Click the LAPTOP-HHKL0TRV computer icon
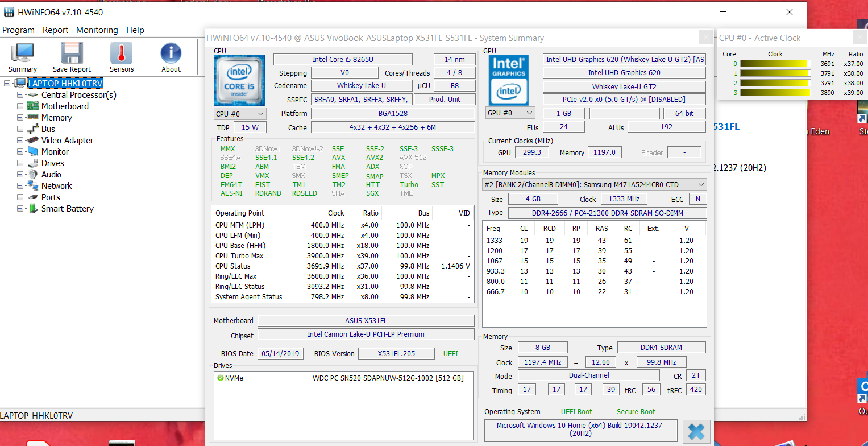The image size is (868, 446). point(20,84)
